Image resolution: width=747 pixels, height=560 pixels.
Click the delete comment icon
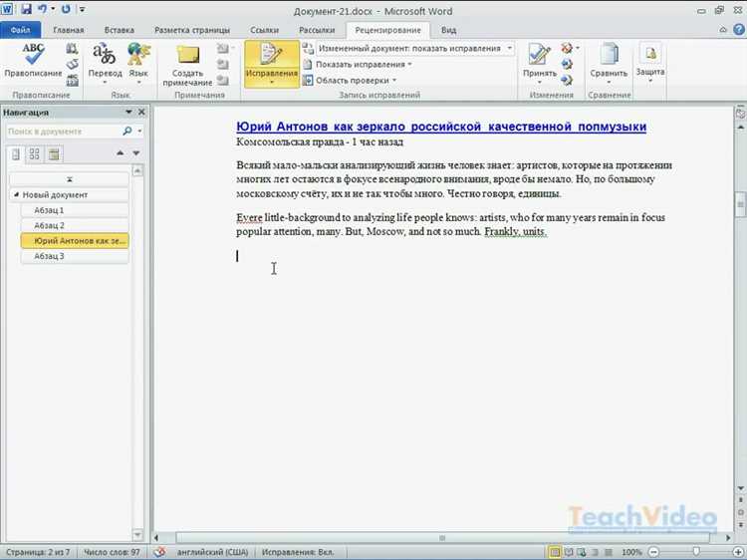pyautogui.click(x=222, y=48)
